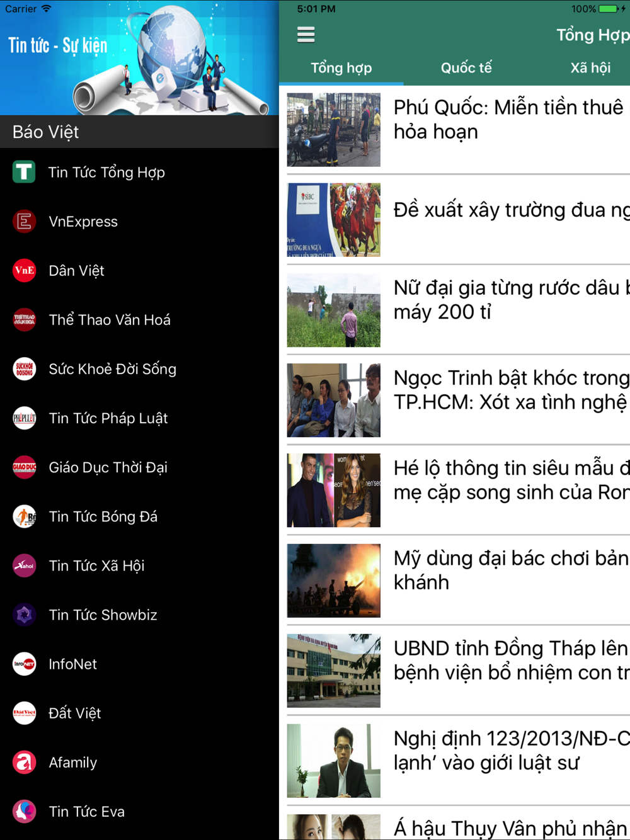The image size is (630, 840).
Task: Select VnExpress in the sidebar
Action: 139,221
